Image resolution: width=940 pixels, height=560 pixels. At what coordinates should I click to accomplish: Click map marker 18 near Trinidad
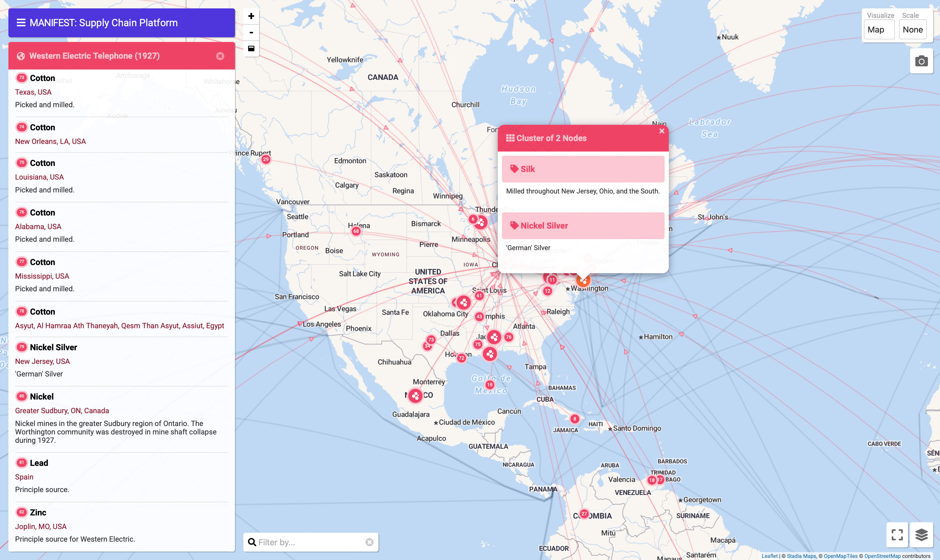point(652,480)
